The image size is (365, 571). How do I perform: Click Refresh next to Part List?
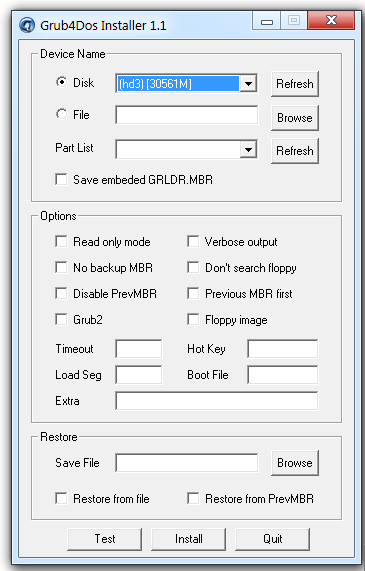pos(295,150)
